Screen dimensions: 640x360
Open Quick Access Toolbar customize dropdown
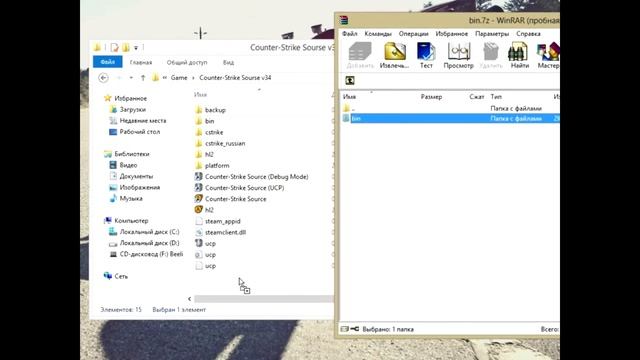(136, 48)
